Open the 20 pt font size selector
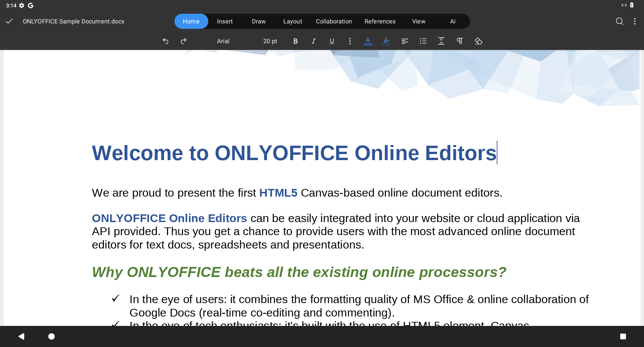This screenshot has width=644, height=347. pos(270,41)
